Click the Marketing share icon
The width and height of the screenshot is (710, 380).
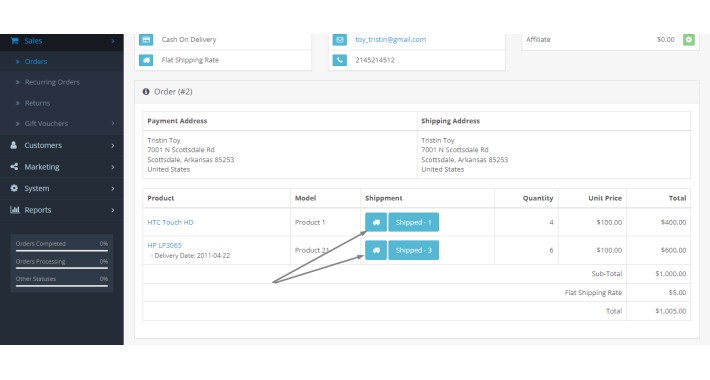14,167
